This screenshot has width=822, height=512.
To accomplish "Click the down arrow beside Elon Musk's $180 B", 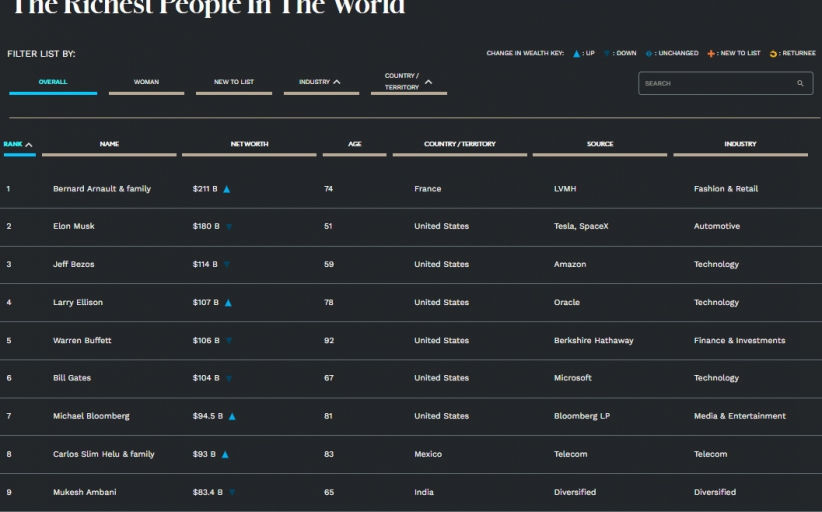I will click(x=229, y=227).
